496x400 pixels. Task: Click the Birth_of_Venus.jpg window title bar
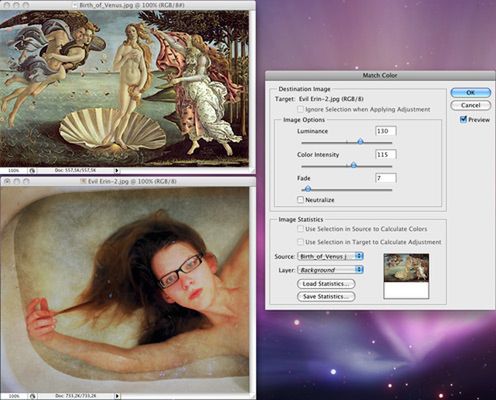pyautogui.click(x=128, y=5)
